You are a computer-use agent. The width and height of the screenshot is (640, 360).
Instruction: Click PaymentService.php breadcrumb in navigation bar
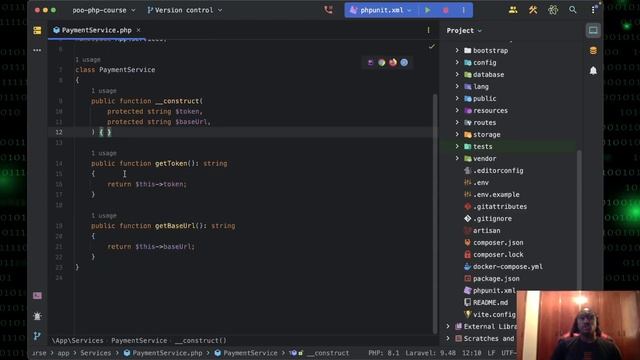pyautogui.click(x=163, y=353)
